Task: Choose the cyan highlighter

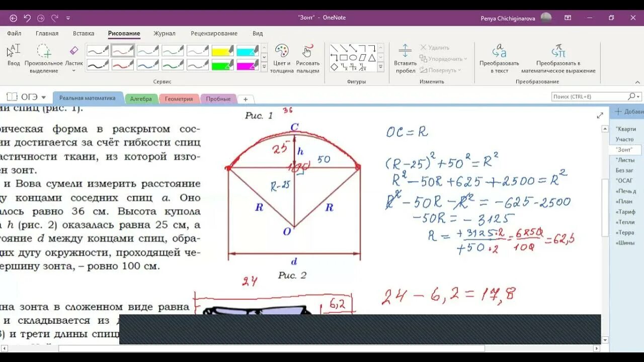Action: [248, 51]
